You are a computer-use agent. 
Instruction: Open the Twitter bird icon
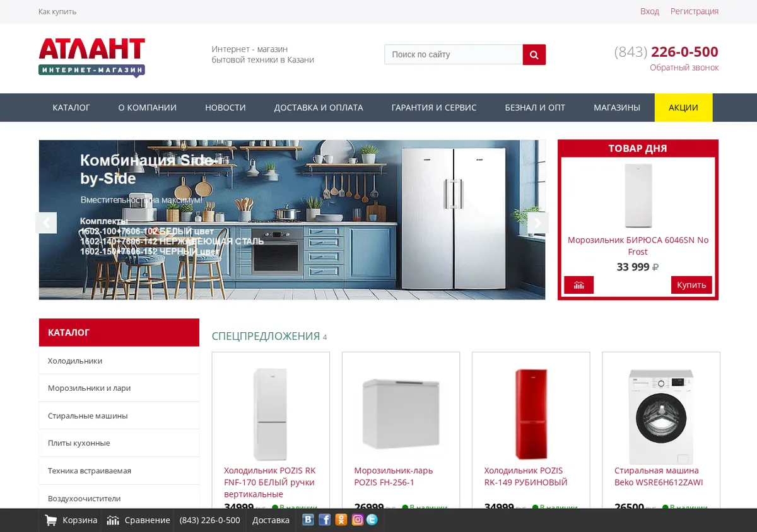click(x=372, y=520)
